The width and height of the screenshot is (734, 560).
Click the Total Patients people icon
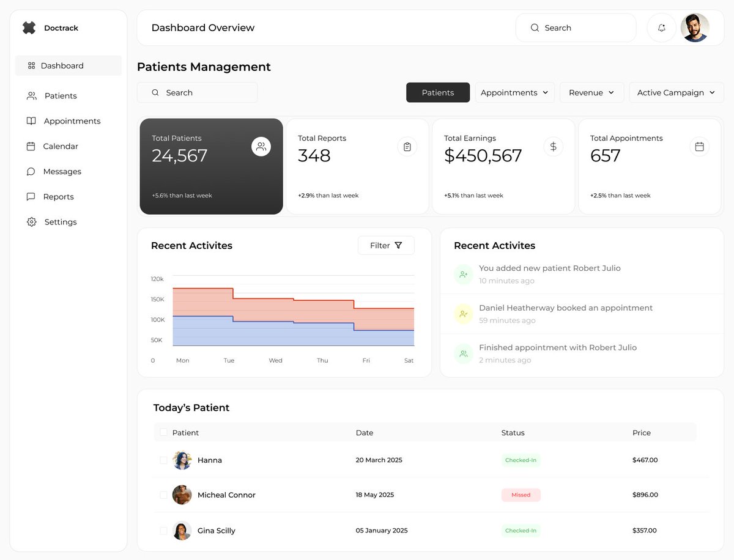tap(261, 147)
